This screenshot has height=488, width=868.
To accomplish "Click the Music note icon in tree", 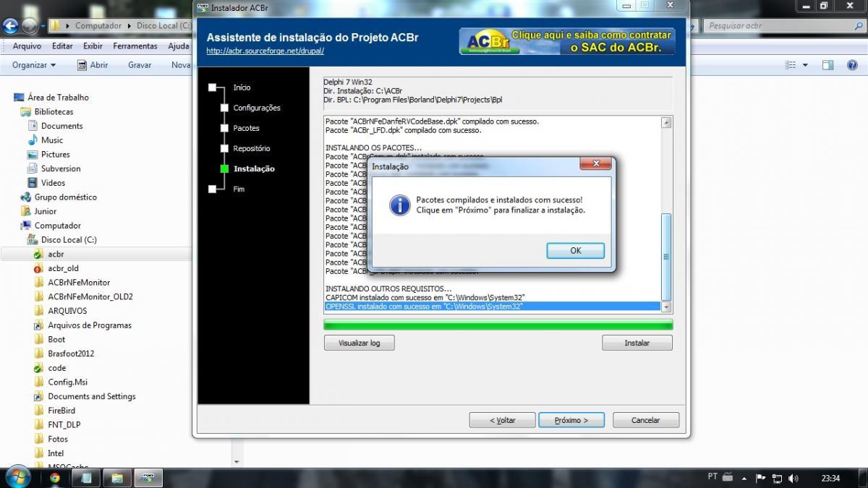I will 33,140.
